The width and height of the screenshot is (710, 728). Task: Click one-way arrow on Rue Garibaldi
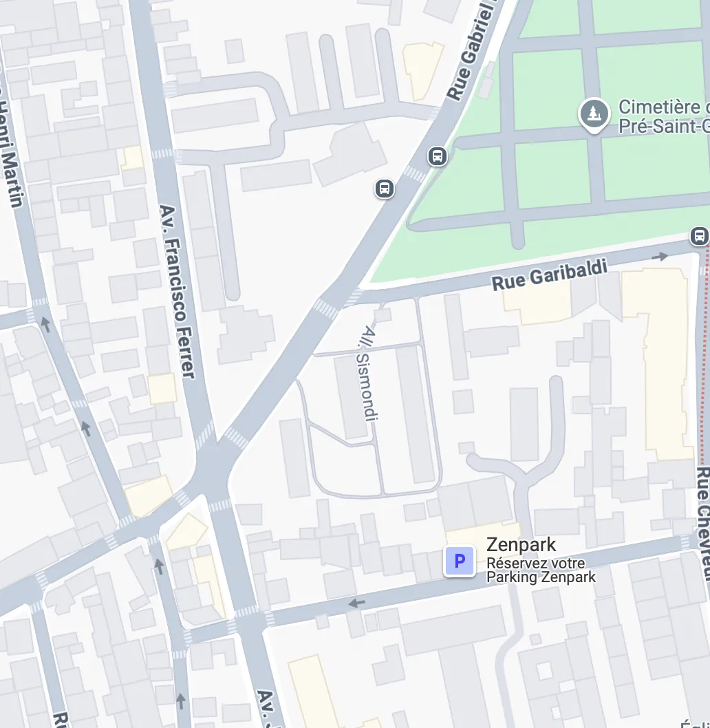click(660, 256)
